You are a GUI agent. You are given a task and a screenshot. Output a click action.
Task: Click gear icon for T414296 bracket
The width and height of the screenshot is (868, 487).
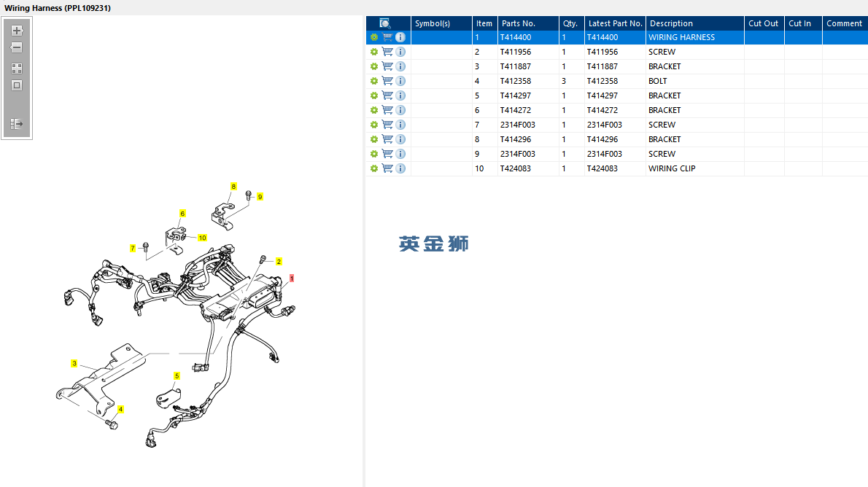pyautogui.click(x=374, y=139)
